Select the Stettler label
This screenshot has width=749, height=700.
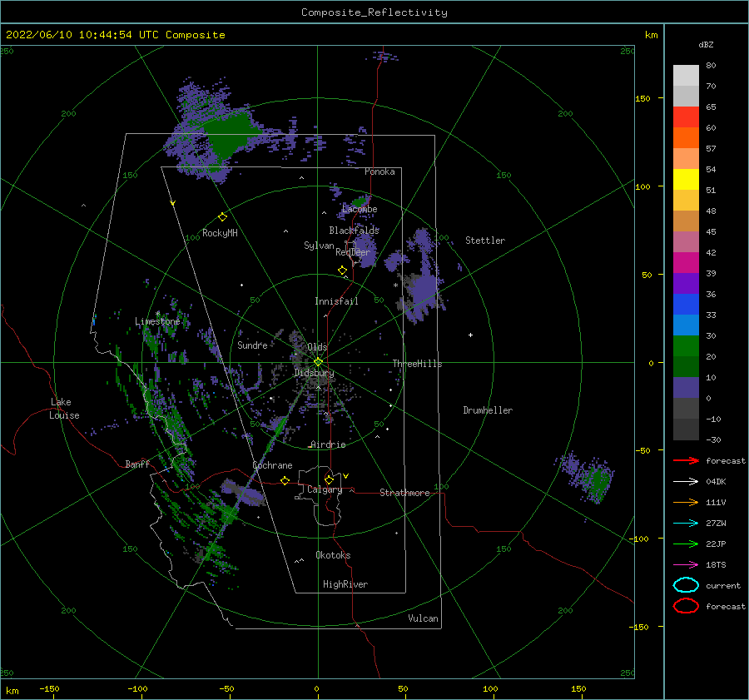coord(485,241)
